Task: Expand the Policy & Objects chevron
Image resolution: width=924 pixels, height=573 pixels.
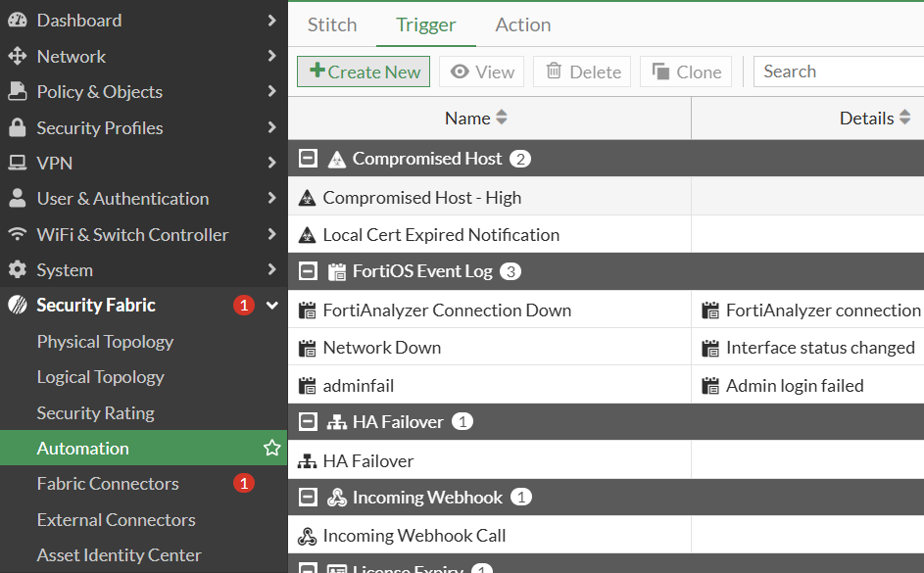Action: (271, 91)
